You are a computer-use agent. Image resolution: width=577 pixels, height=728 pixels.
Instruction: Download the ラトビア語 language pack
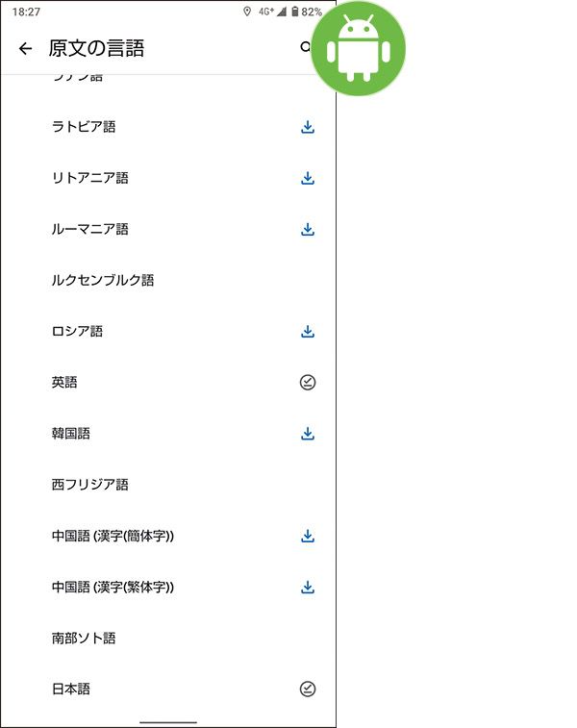pos(308,127)
